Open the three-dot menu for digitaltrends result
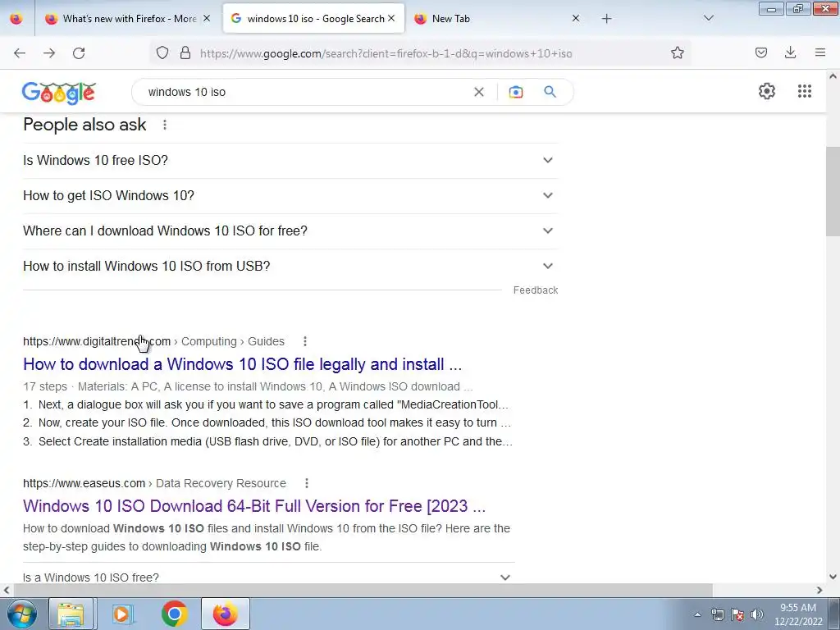The width and height of the screenshot is (840, 630). pos(305,341)
